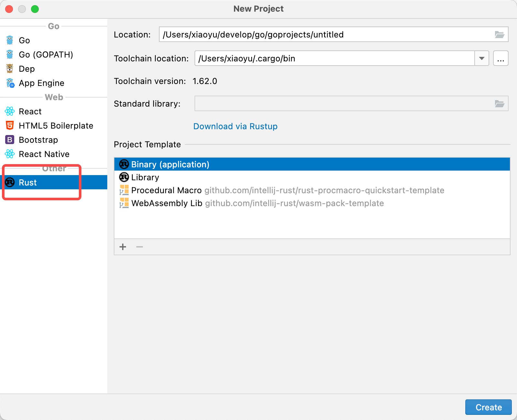Select Rust project type
This screenshot has width=517, height=420.
[x=54, y=182]
